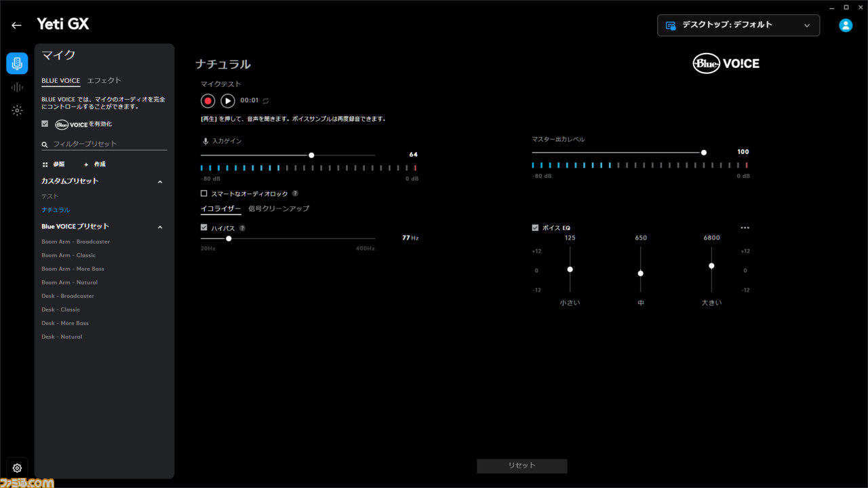Close the G HUB window
The image size is (868, 488).
coord(860,7)
